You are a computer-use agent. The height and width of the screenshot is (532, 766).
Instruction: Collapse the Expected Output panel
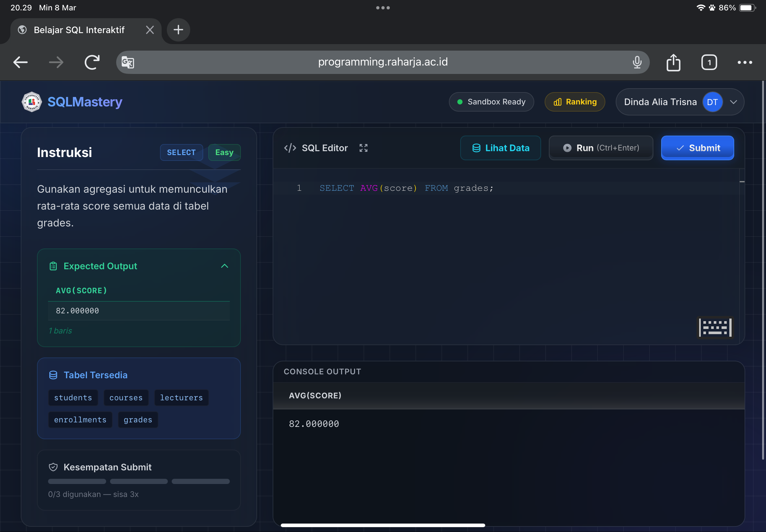click(x=224, y=266)
